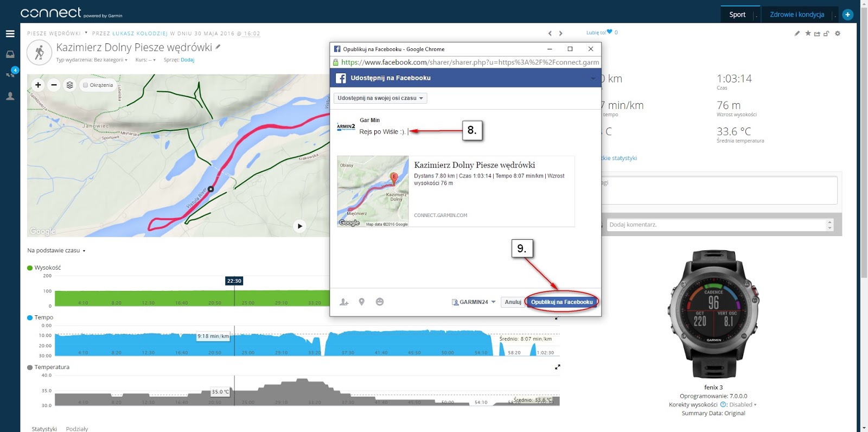Open the Statystyki tab

pyautogui.click(x=44, y=428)
